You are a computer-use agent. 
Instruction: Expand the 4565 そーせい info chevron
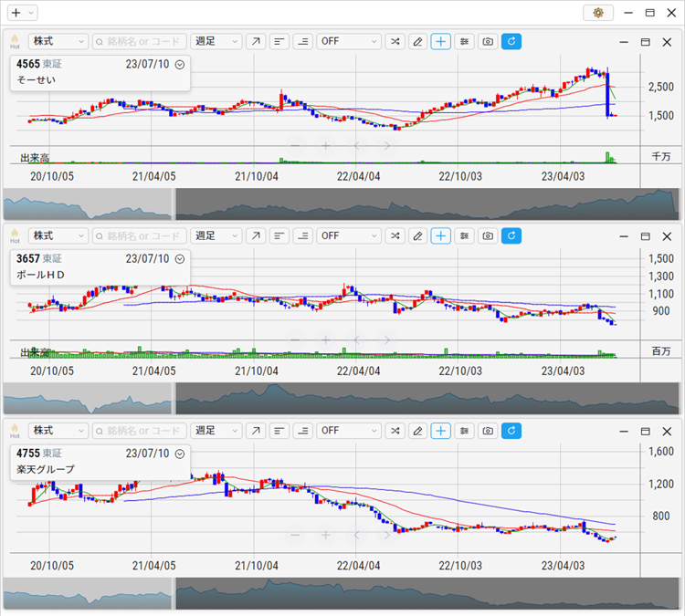tap(179, 65)
